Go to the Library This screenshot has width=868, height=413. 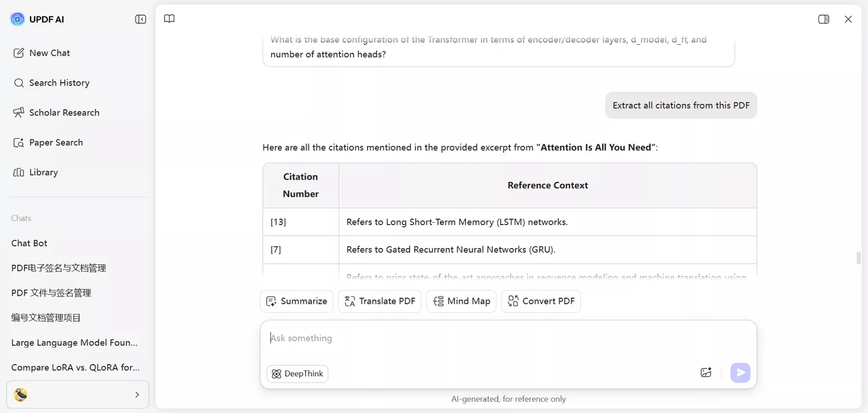coord(43,172)
